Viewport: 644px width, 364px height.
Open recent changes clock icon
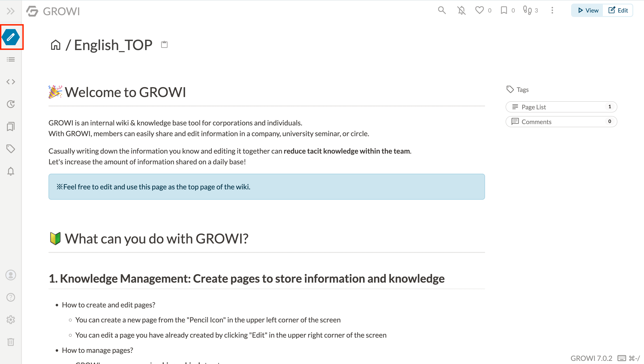click(11, 104)
